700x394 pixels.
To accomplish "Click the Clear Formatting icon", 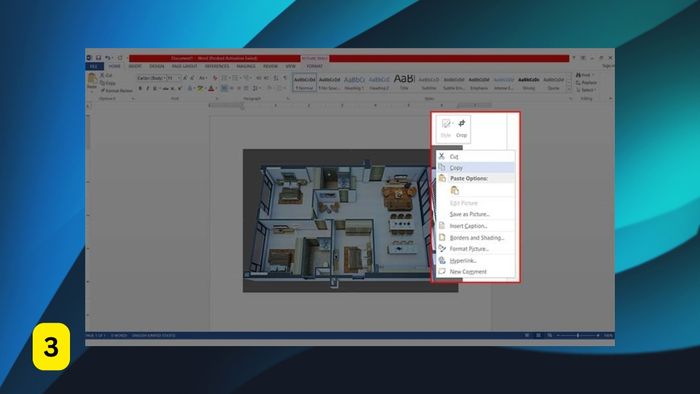I will pyautogui.click(x=215, y=78).
